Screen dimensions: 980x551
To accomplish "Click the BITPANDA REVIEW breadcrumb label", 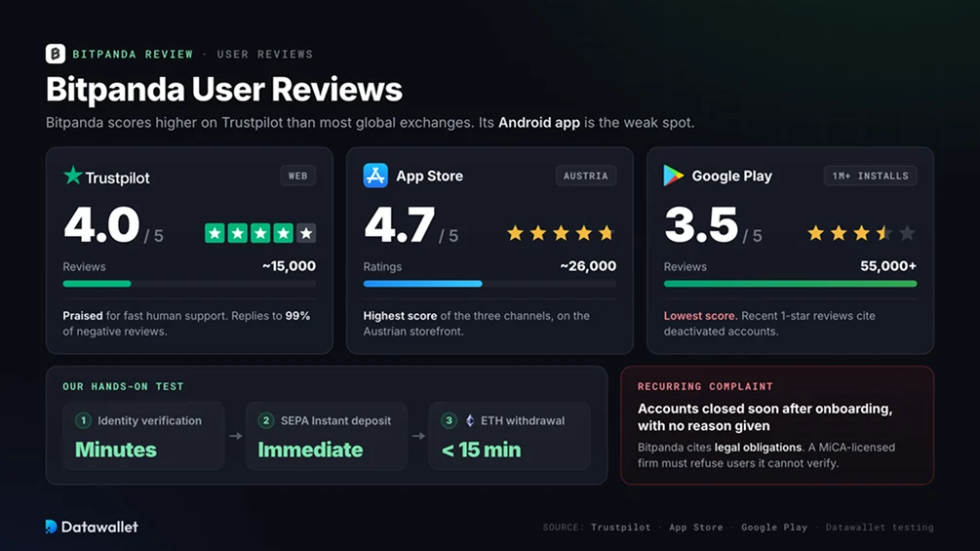I will pyautogui.click(x=134, y=55).
